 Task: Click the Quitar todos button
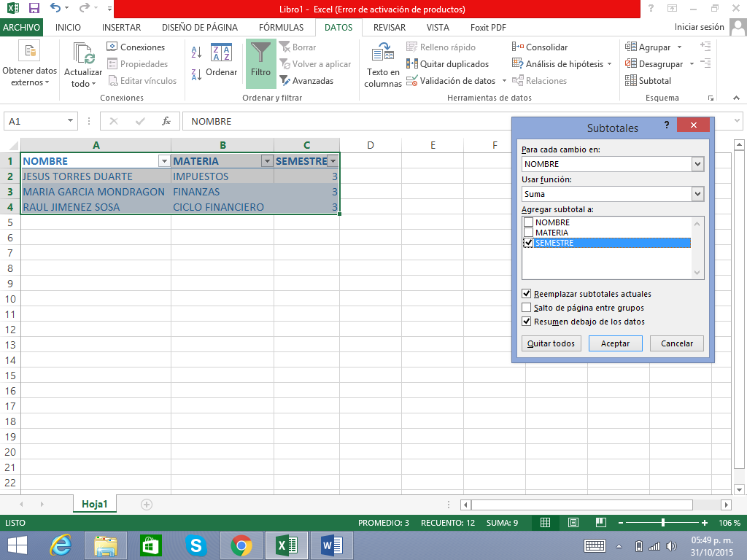click(x=551, y=343)
